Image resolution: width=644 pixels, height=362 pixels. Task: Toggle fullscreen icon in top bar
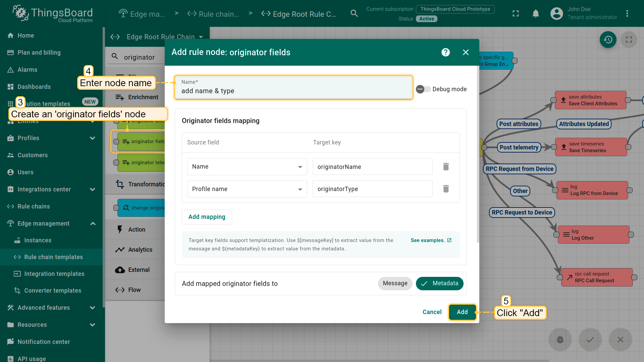tap(516, 13)
